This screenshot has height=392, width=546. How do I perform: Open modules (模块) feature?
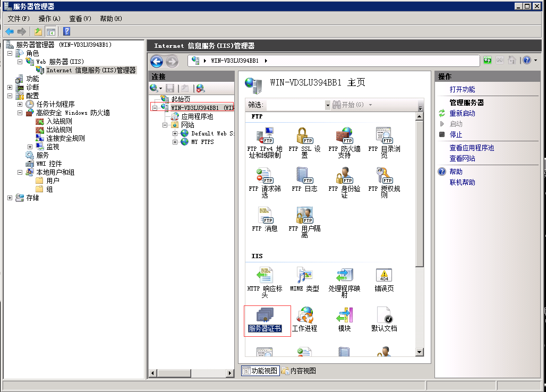(x=344, y=320)
